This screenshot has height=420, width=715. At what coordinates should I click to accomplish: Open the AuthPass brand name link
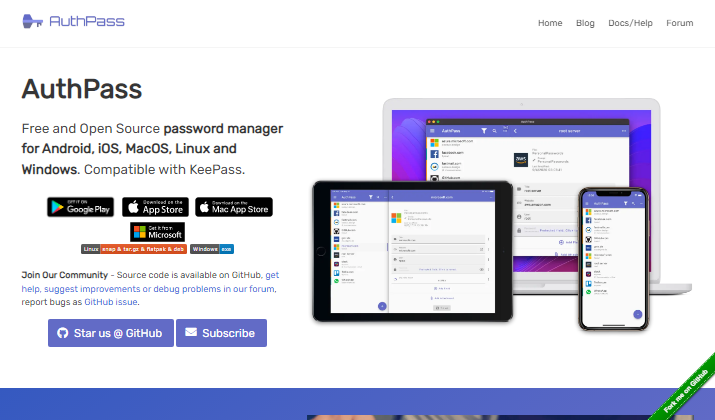coord(87,21)
